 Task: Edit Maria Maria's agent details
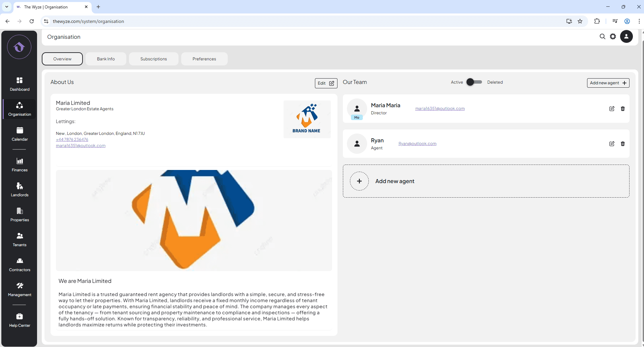(x=612, y=109)
